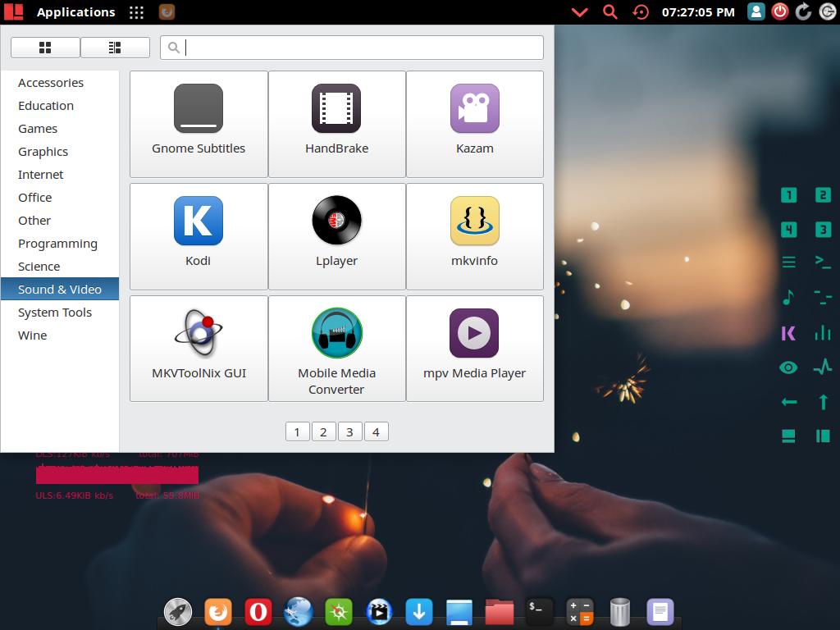840x630 pixels.
Task: Click the teal music note icon
Action: tap(788, 297)
